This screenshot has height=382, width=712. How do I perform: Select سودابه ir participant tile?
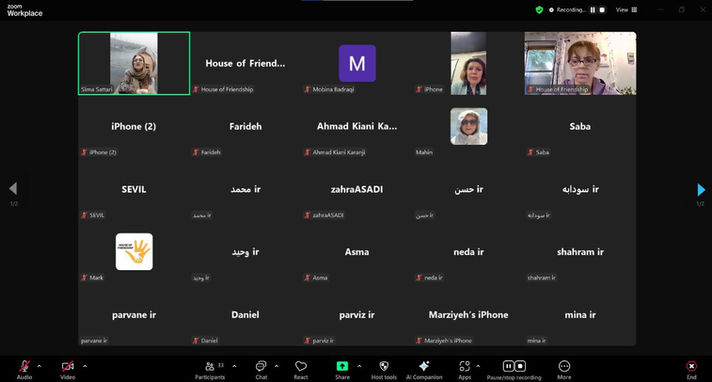click(x=580, y=189)
